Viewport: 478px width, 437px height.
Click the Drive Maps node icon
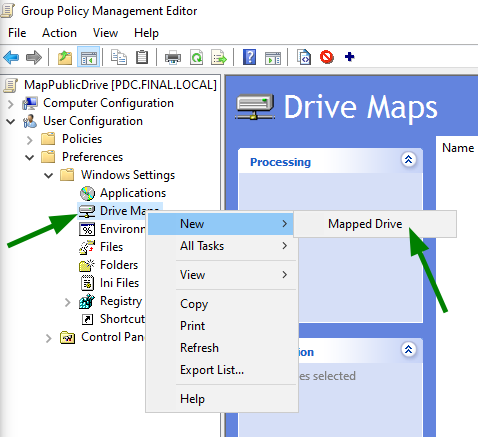(87, 211)
